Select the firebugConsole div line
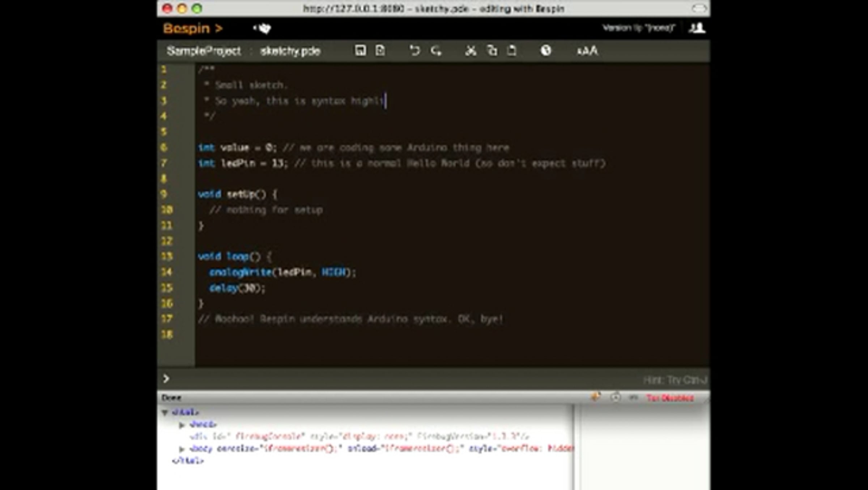Image resolution: width=868 pixels, height=490 pixels. pyautogui.click(x=359, y=436)
